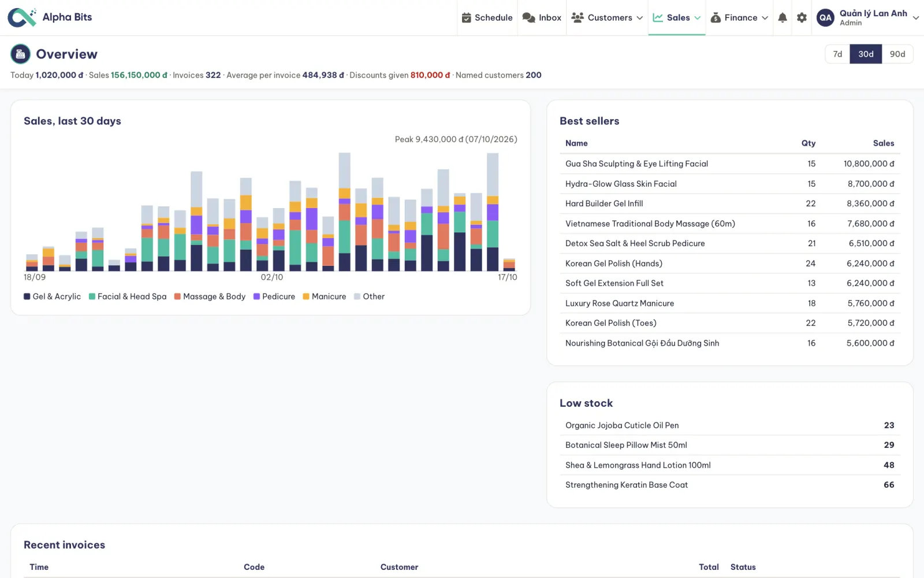Click the Manicure orange legend swatch
This screenshot has height=578, width=924.
pos(306,297)
